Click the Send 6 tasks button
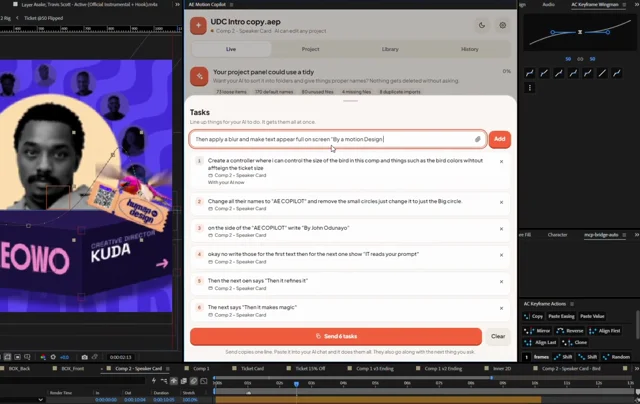The width and height of the screenshot is (640, 404). (x=336, y=336)
